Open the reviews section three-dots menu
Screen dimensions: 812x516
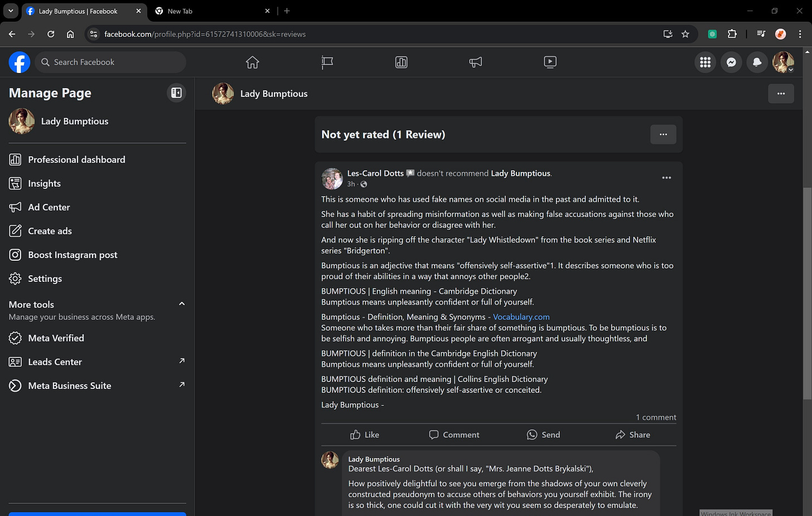tap(663, 134)
